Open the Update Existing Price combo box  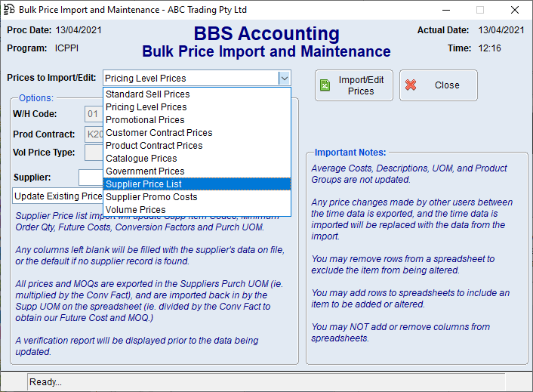coord(57,196)
